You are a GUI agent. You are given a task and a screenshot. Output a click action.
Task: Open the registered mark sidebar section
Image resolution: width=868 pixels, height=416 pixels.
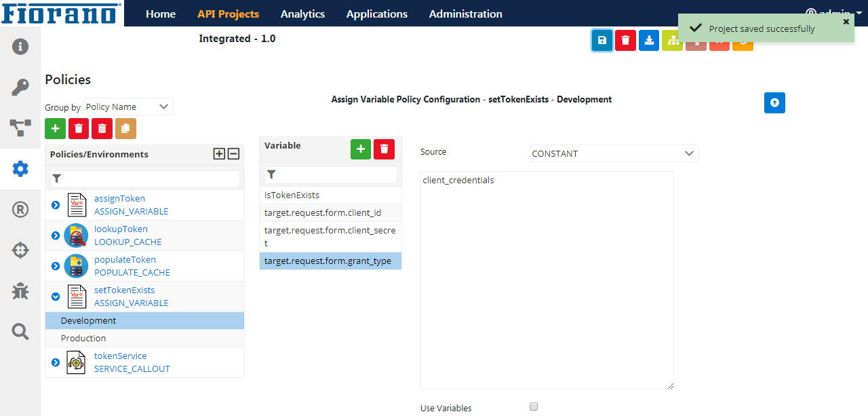20,210
